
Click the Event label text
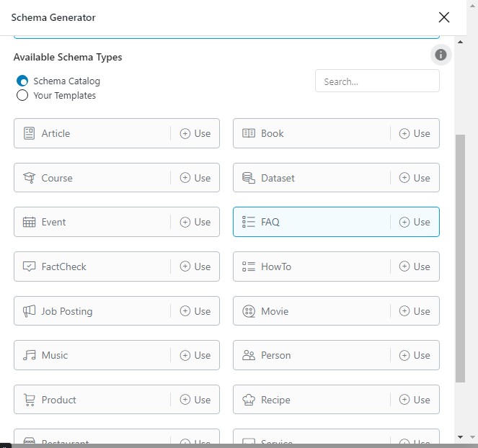[x=53, y=222]
